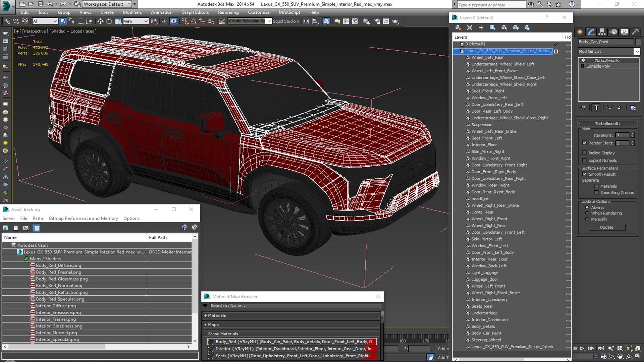The width and height of the screenshot is (644, 362).
Task: Open the Material Editor from main toolbar
Action: coord(366,21)
